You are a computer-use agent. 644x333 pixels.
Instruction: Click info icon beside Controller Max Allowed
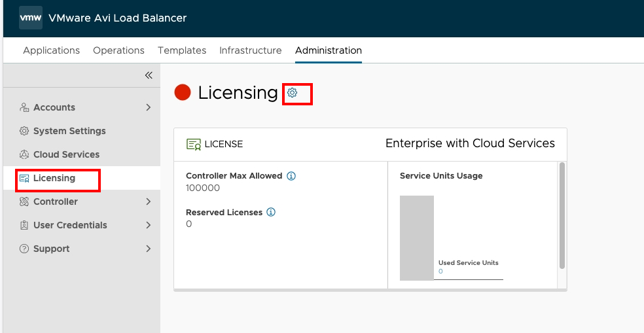(x=291, y=176)
